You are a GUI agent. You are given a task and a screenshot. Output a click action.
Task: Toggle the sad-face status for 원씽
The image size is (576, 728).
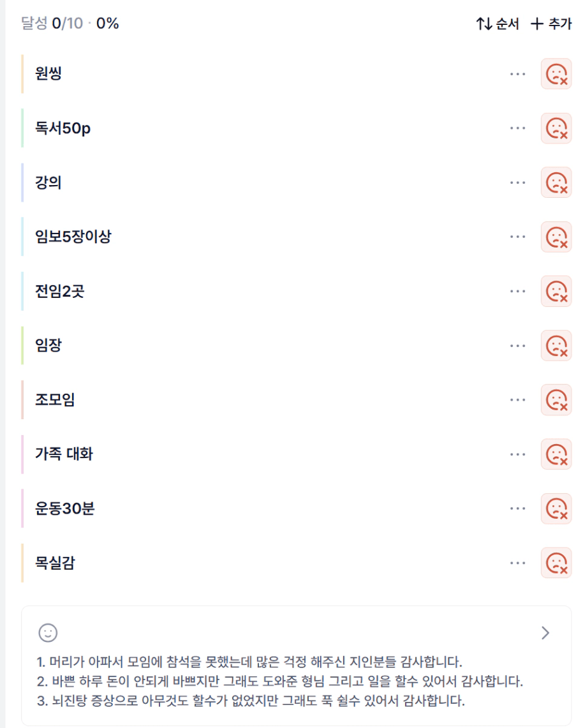click(556, 74)
